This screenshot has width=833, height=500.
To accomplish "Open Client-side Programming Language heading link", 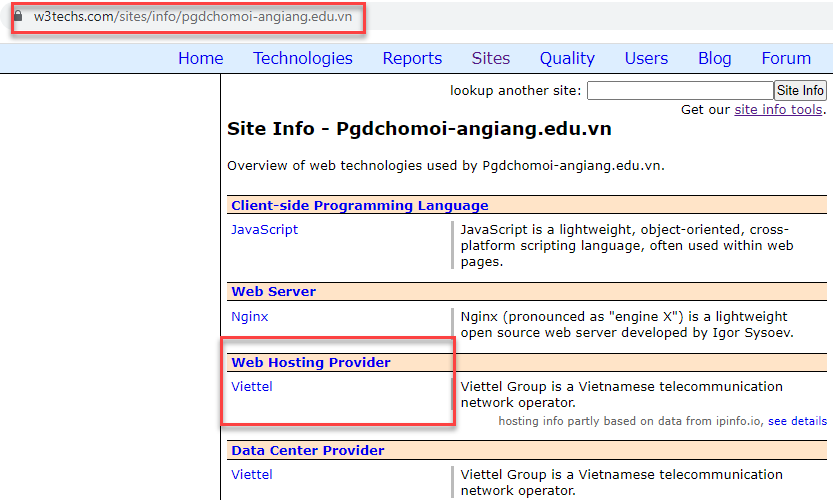I will click(360, 205).
